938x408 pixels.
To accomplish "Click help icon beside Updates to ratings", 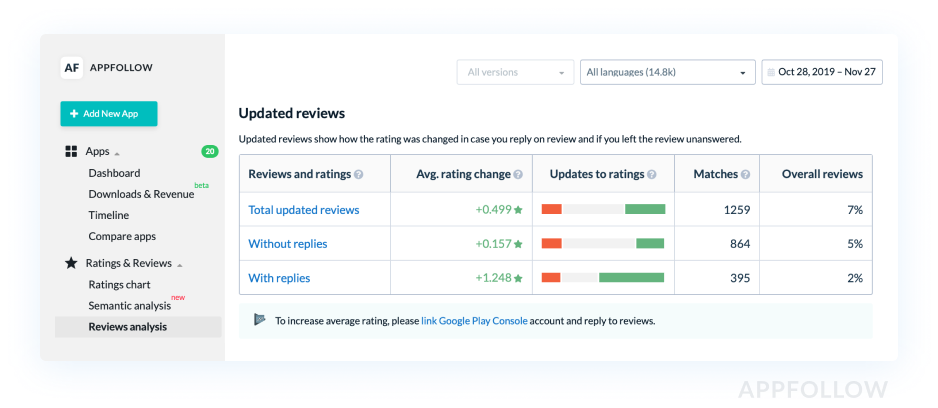I will (x=652, y=174).
